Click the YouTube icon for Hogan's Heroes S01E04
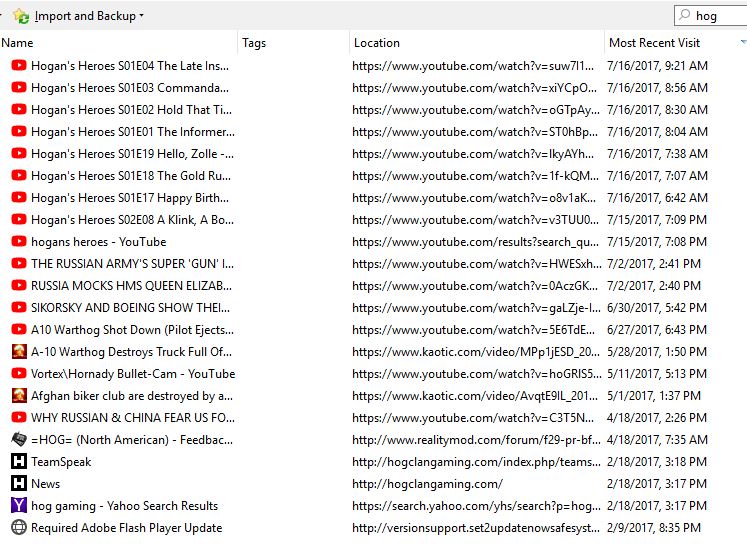Image resolution: width=747 pixels, height=544 pixels. (x=19, y=65)
